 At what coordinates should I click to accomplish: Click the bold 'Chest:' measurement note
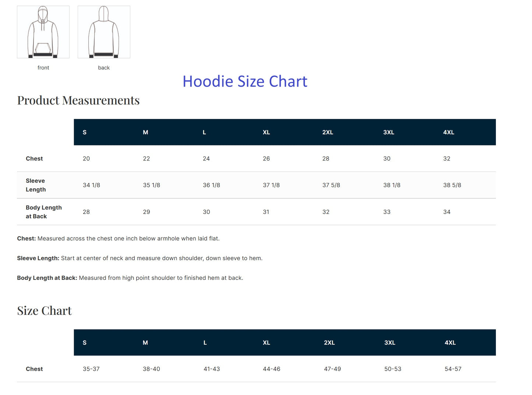[x=27, y=239]
